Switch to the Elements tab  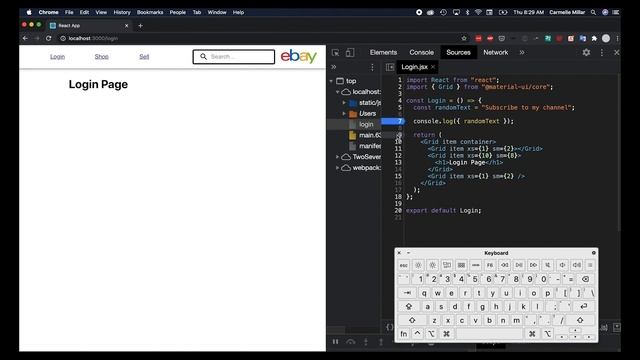tap(383, 52)
